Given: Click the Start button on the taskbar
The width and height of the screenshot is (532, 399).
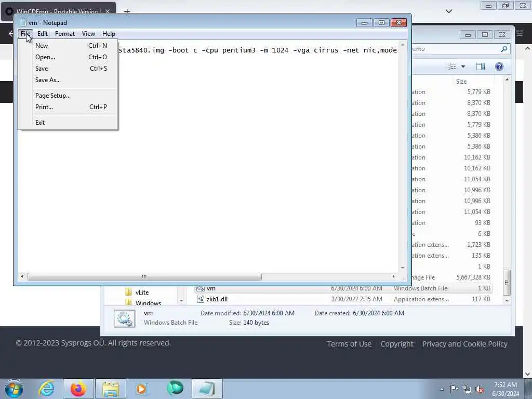Looking at the screenshot, I should [14, 389].
